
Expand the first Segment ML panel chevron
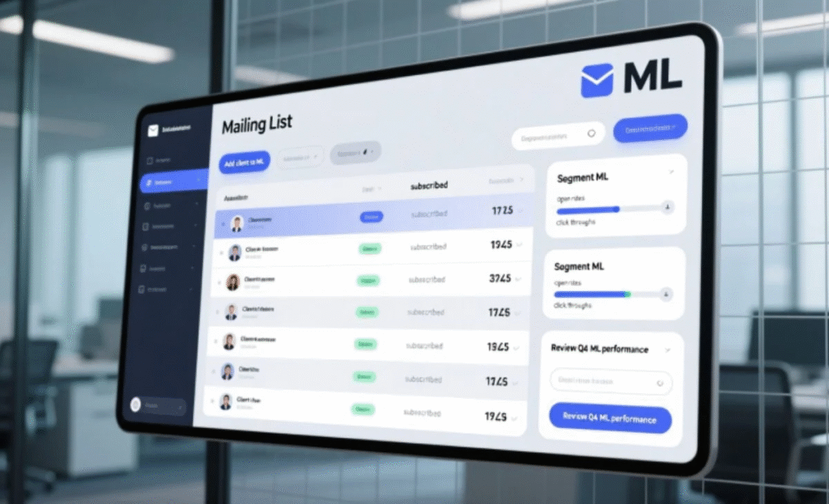click(x=670, y=172)
